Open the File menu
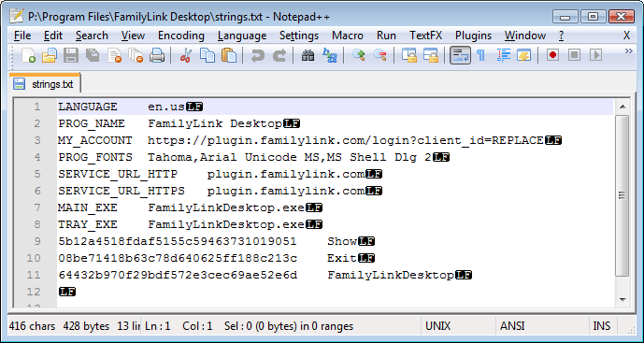 pos(22,36)
